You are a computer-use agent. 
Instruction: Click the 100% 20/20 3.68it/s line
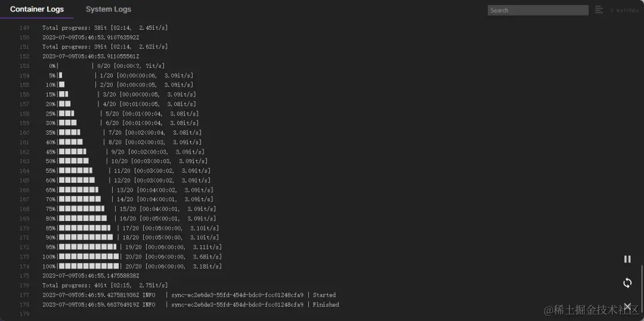(x=132, y=257)
